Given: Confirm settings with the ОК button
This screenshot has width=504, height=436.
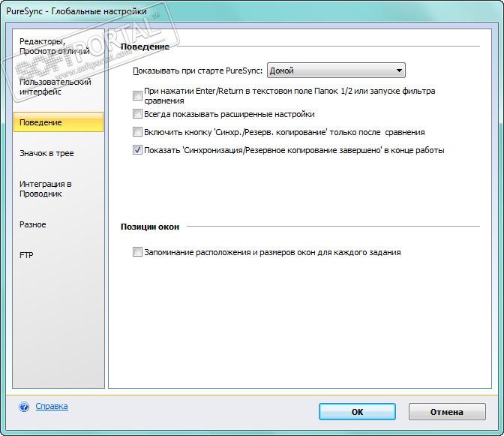Looking at the screenshot, I should 357,411.
